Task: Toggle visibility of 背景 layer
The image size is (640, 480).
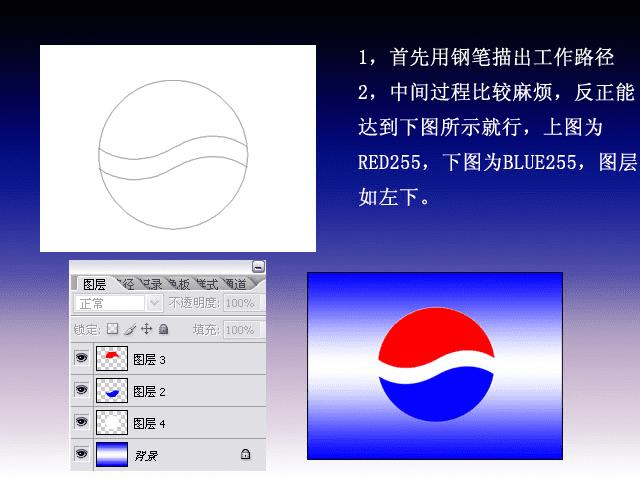Action: pyautogui.click(x=82, y=453)
